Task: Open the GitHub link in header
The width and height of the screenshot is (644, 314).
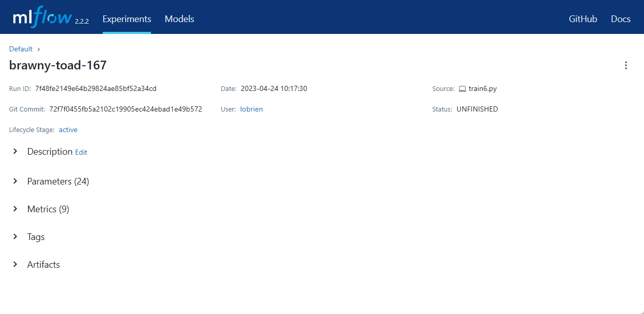Action: (583, 19)
